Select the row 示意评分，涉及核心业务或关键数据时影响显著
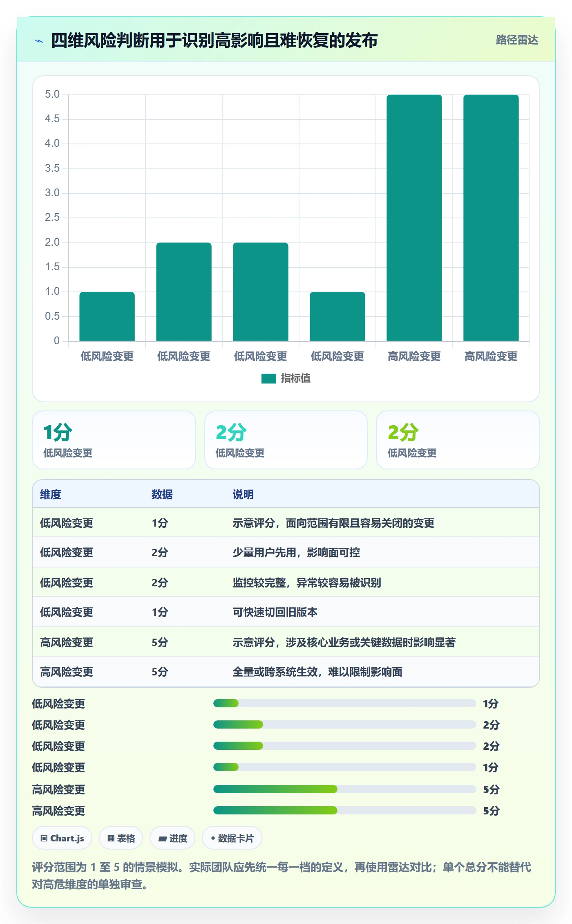572x924 pixels. (x=286, y=642)
